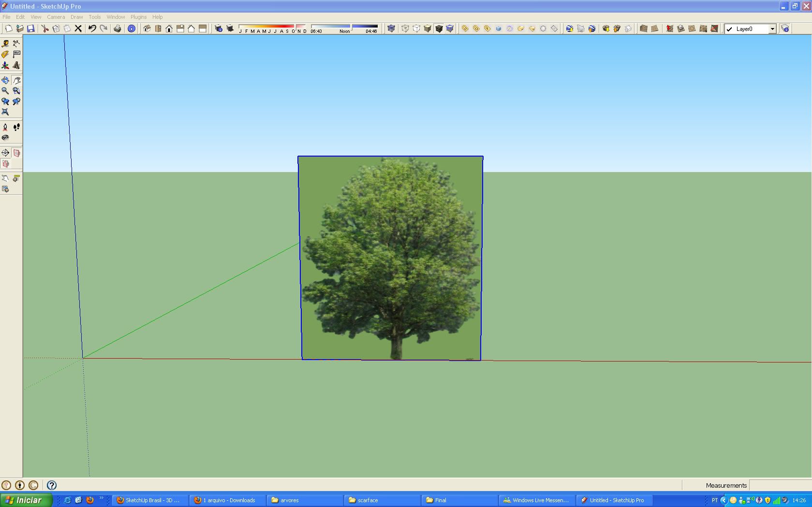The height and width of the screenshot is (507, 812).
Task: Click the help question mark status icon
Action: (52, 485)
